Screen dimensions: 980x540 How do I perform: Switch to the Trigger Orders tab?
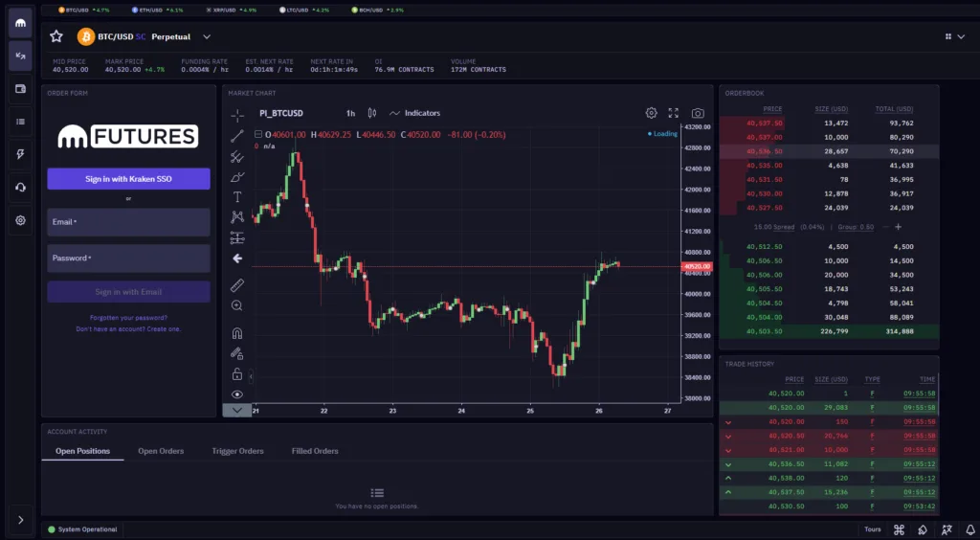click(237, 451)
